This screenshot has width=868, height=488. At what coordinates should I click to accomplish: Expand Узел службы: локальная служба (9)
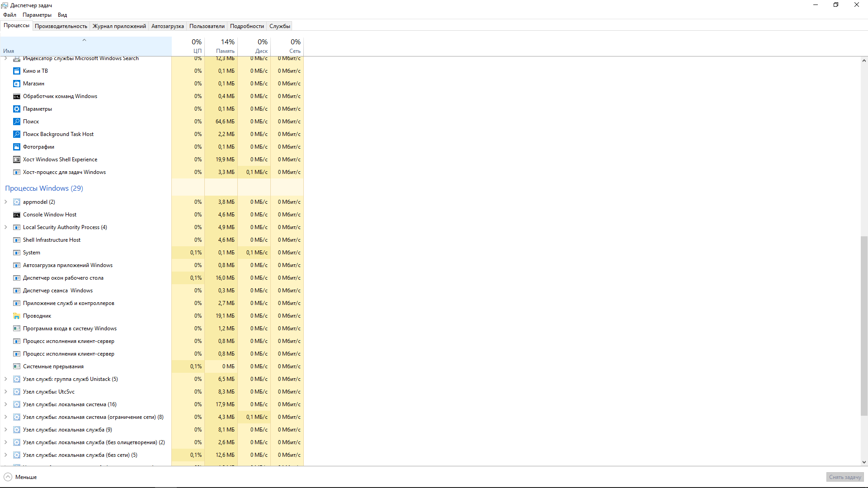coord(6,430)
